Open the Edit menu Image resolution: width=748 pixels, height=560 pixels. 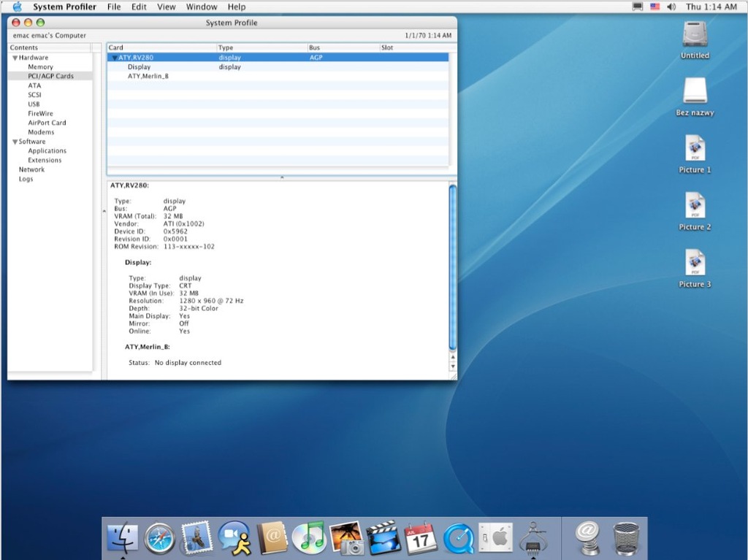139,7
